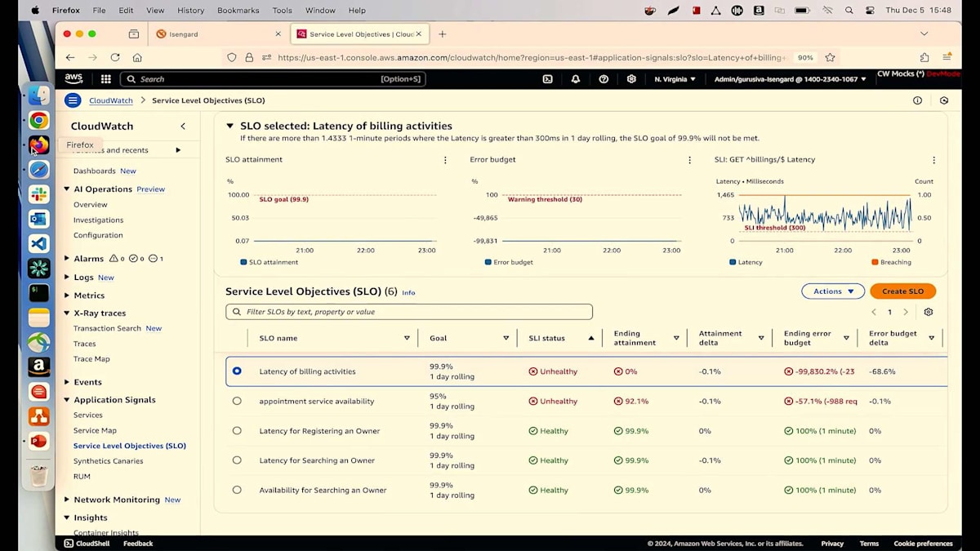
Task: Open the AWS help question mark icon
Action: tap(604, 79)
